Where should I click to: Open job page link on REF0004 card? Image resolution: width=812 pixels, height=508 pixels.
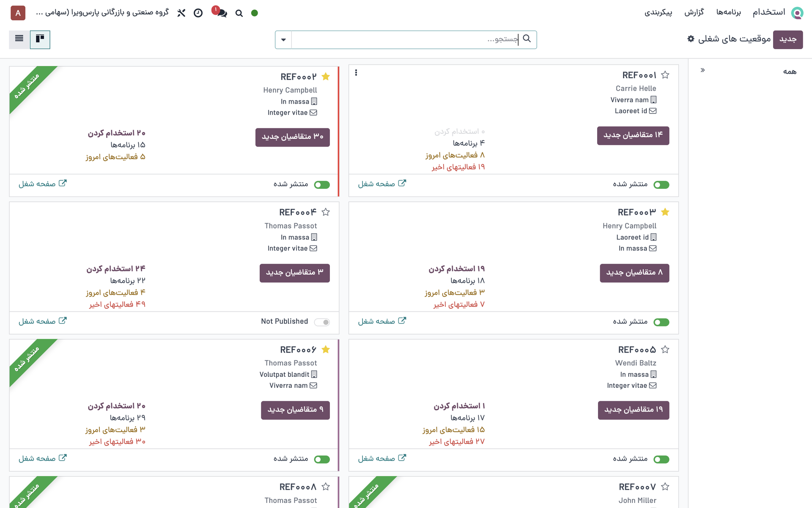[42, 321]
